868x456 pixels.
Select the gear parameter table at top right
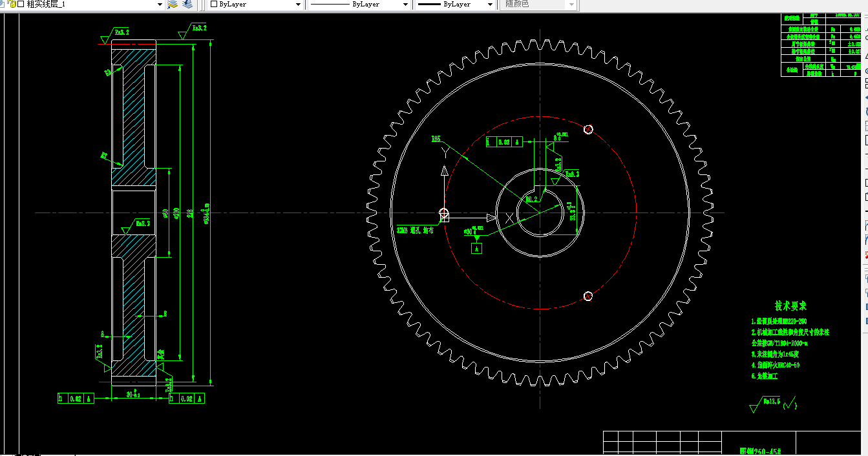821,45
